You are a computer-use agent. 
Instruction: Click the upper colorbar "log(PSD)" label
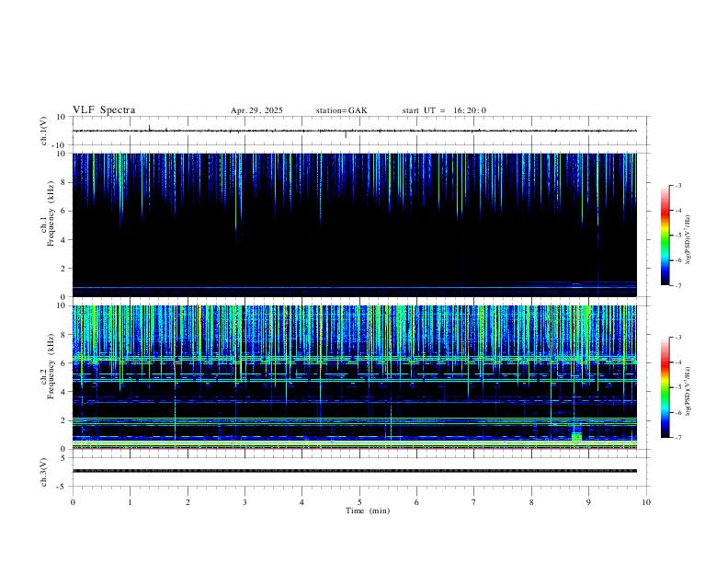688,239
